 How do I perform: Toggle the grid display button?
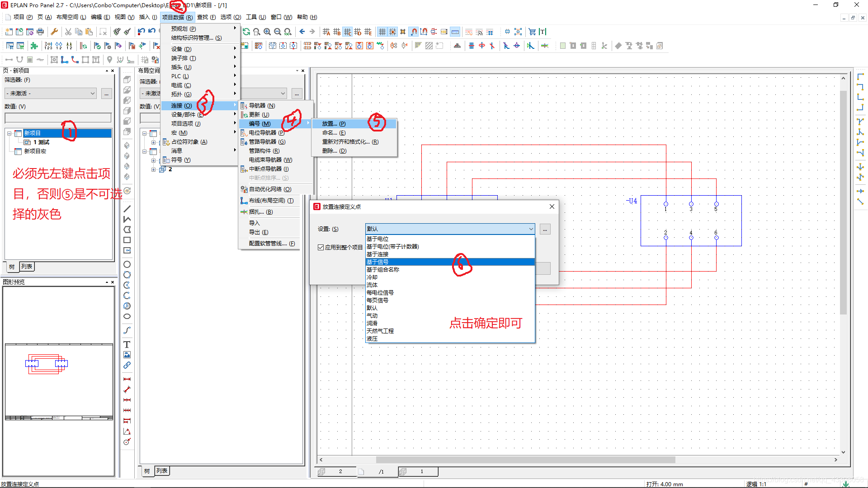[x=382, y=32]
